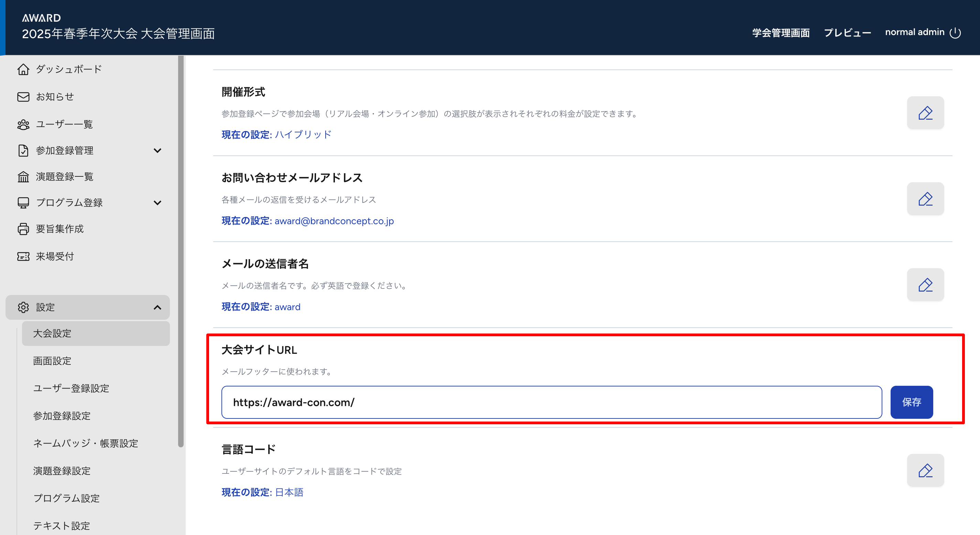Select ネームバッジ・帳票設定 menu item
The height and width of the screenshot is (535, 980).
coord(86,443)
